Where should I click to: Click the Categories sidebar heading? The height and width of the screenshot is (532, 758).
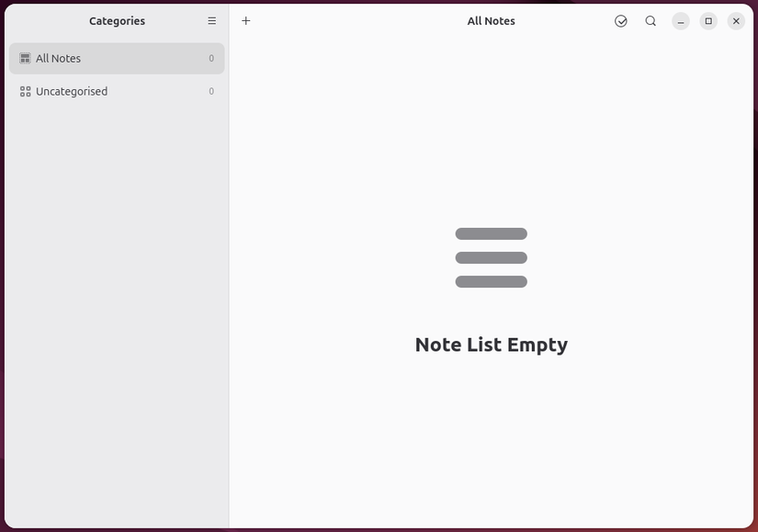pos(117,21)
